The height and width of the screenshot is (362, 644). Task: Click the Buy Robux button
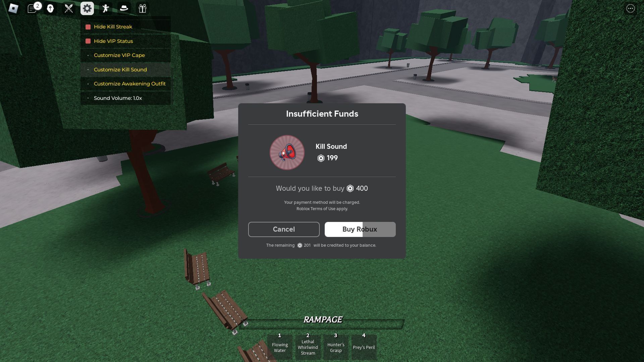tap(360, 229)
